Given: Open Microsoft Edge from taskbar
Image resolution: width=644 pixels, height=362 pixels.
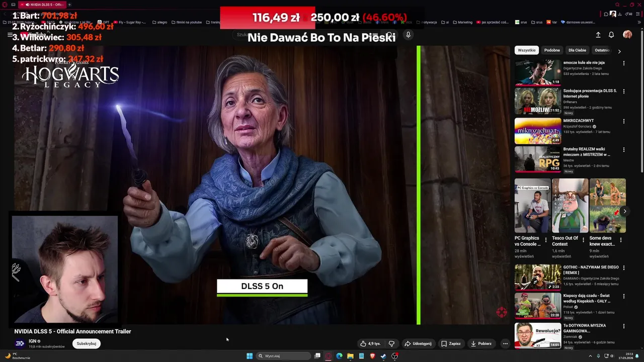Looking at the screenshot, I should tap(339, 356).
